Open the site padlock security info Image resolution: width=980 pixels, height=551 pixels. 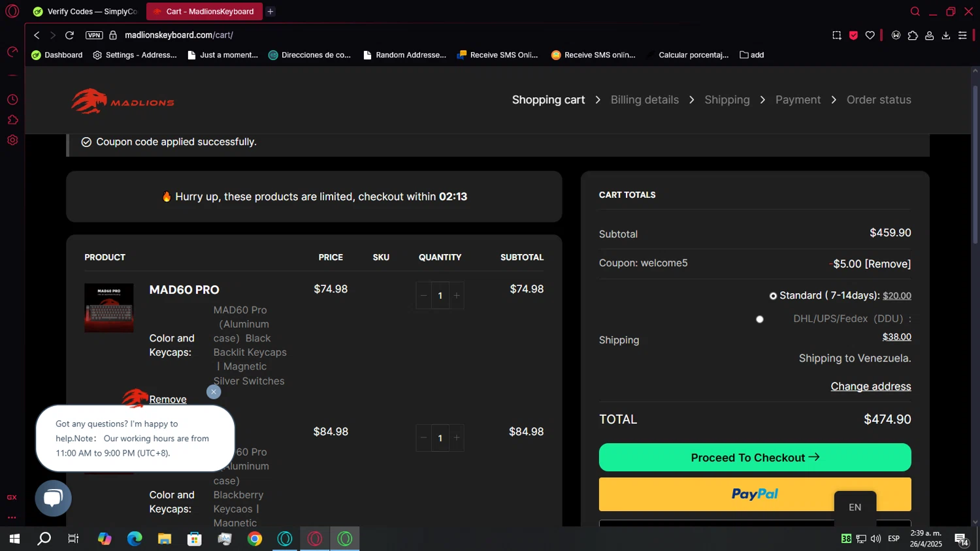(113, 35)
